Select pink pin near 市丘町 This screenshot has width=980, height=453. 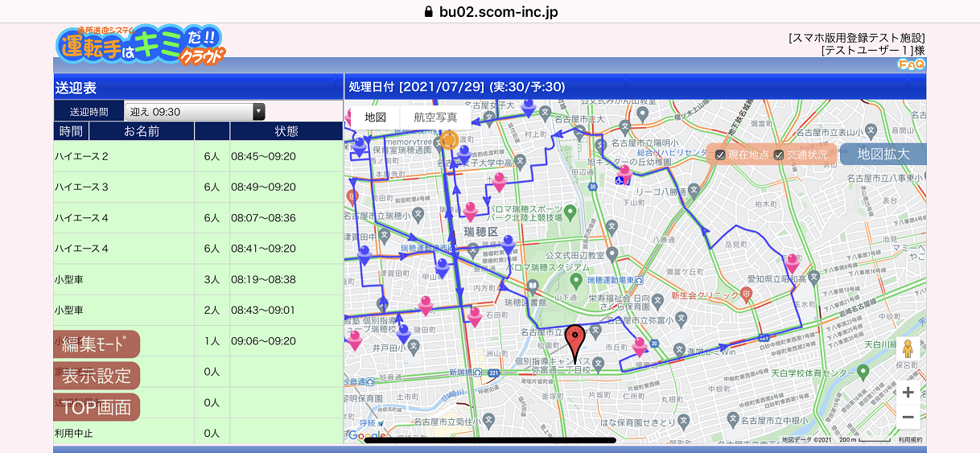click(640, 348)
